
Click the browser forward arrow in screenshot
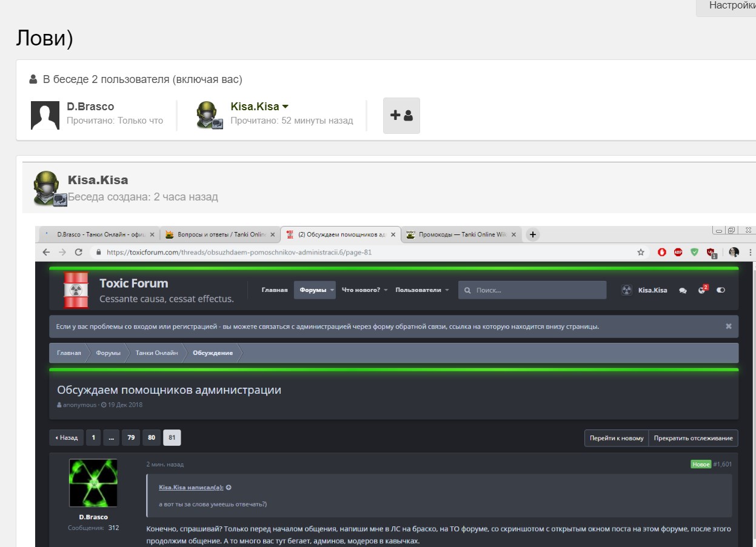(x=62, y=252)
